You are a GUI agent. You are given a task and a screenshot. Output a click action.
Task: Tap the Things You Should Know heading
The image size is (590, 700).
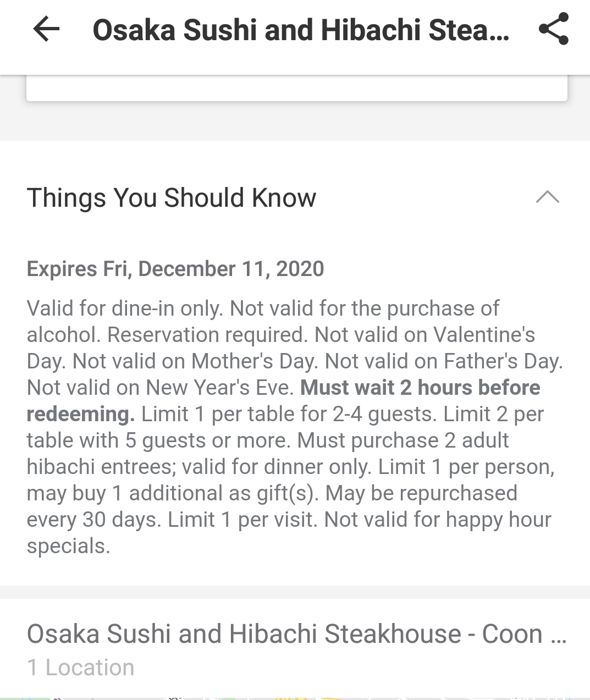point(172,198)
